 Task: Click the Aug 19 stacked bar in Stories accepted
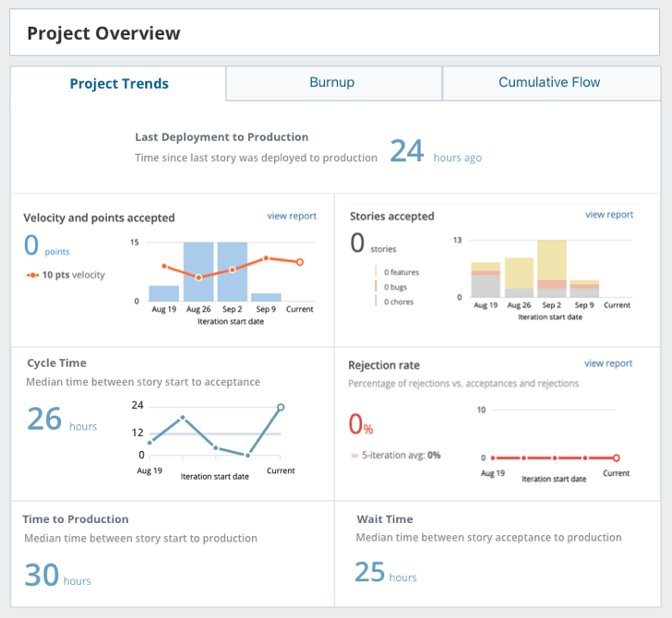point(486,280)
